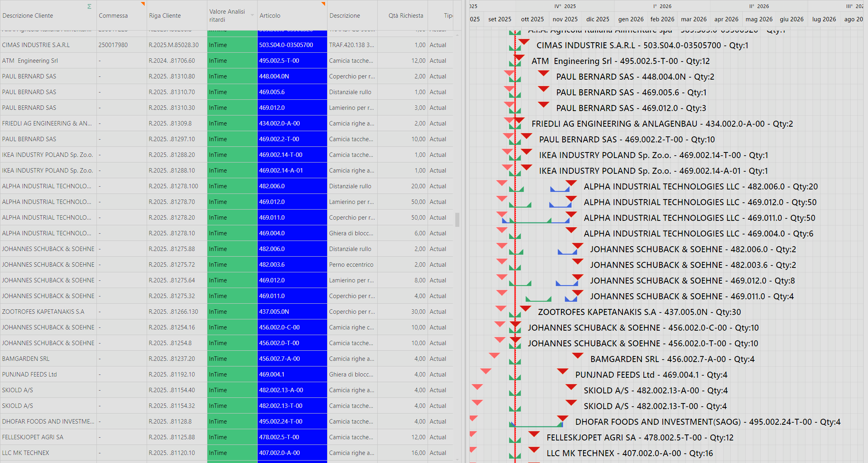Click the orange filter indicator on Commessa header
This screenshot has height=463, width=868.
[143, 4]
